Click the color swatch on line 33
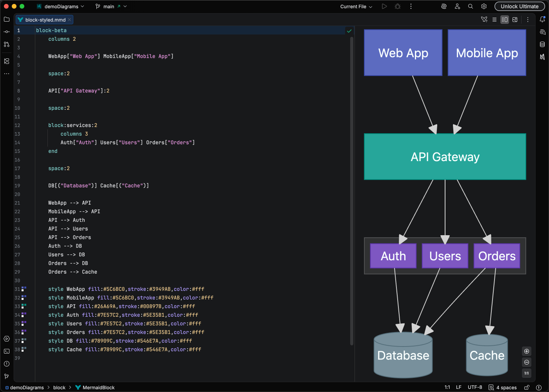The image size is (549, 392). click(x=24, y=306)
